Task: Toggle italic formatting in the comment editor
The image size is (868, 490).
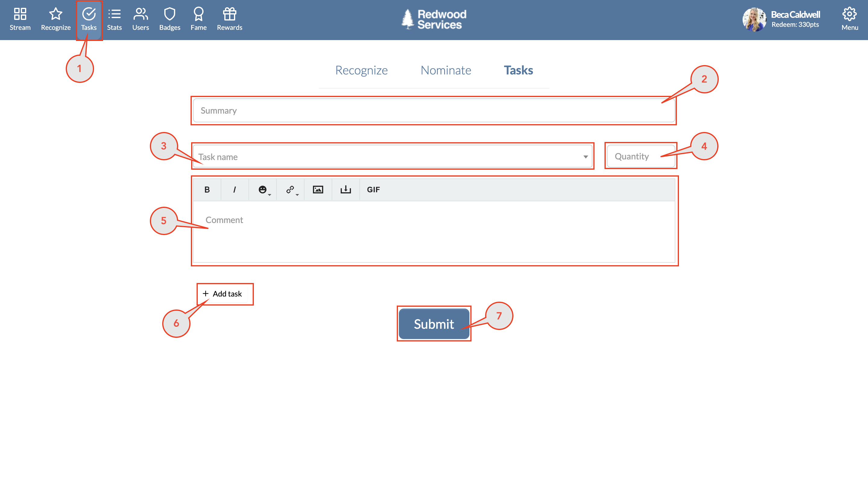Action: click(x=235, y=189)
